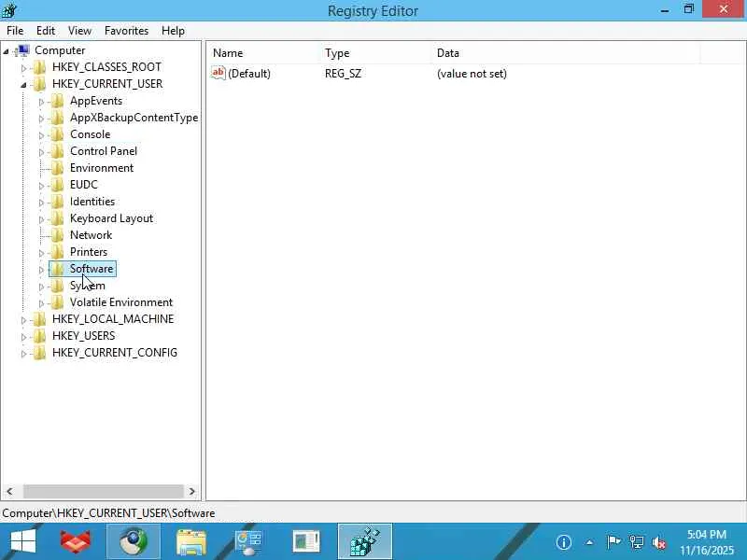This screenshot has height=560, width=747.
Task: Sort by the Type column header
Action: [376, 53]
